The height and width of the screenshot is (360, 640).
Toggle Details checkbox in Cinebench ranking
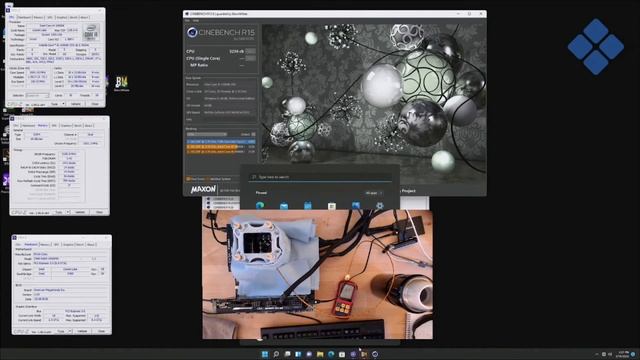(253, 134)
